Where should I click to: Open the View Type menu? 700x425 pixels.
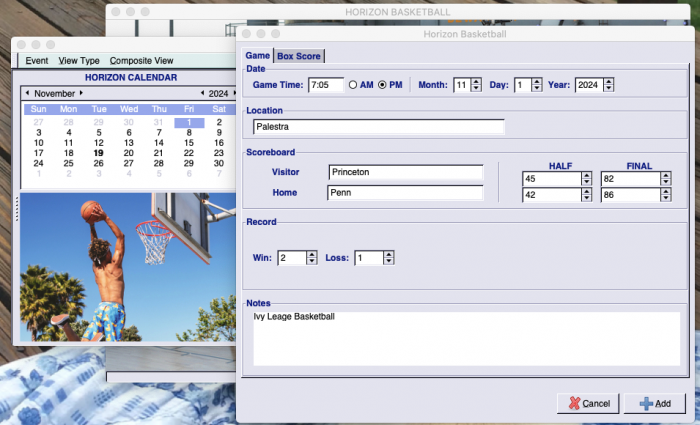click(x=79, y=61)
